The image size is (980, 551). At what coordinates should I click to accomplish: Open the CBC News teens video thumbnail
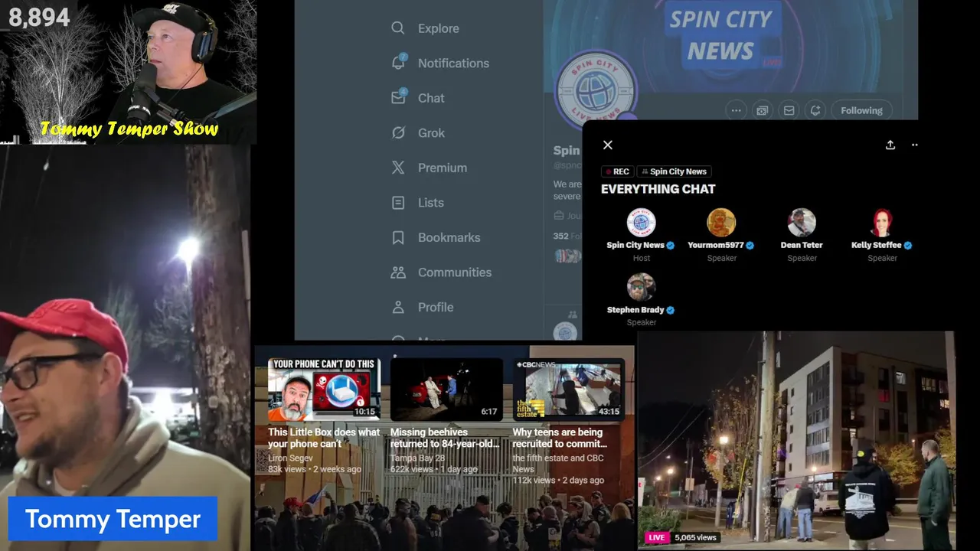pyautogui.click(x=569, y=389)
